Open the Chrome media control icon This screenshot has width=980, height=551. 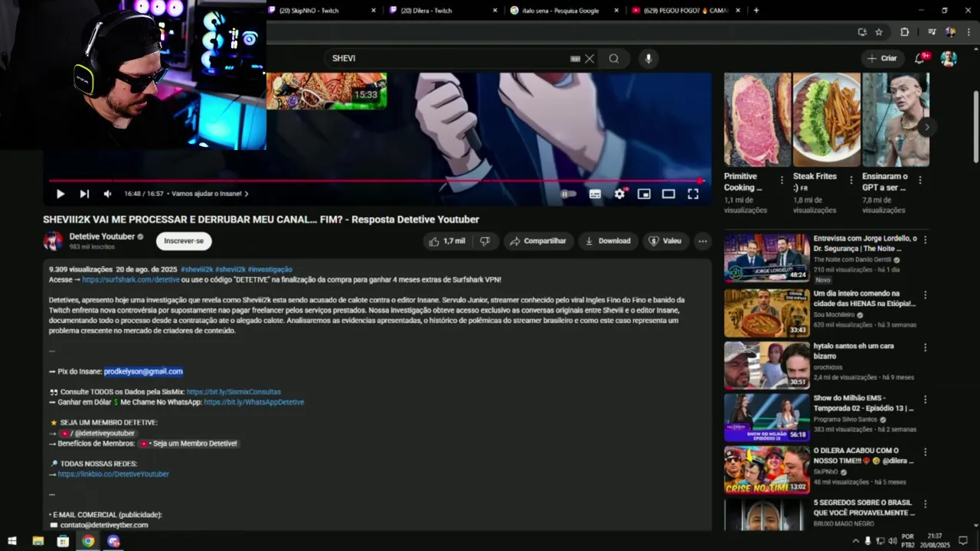click(932, 32)
